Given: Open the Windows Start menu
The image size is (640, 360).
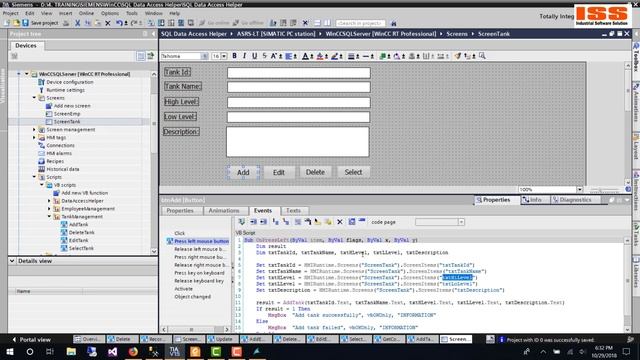Looking at the screenshot, I should (x=10, y=351).
